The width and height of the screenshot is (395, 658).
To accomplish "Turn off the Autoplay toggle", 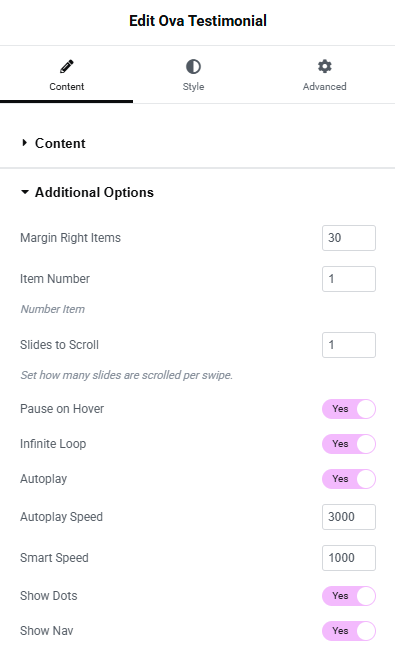I will [x=349, y=479].
